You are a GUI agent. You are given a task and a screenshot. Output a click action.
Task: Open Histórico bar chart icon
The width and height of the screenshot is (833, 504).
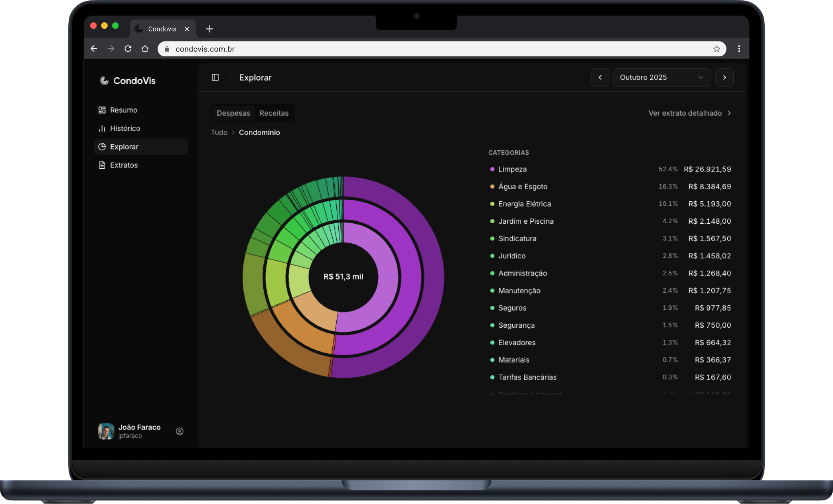(102, 128)
